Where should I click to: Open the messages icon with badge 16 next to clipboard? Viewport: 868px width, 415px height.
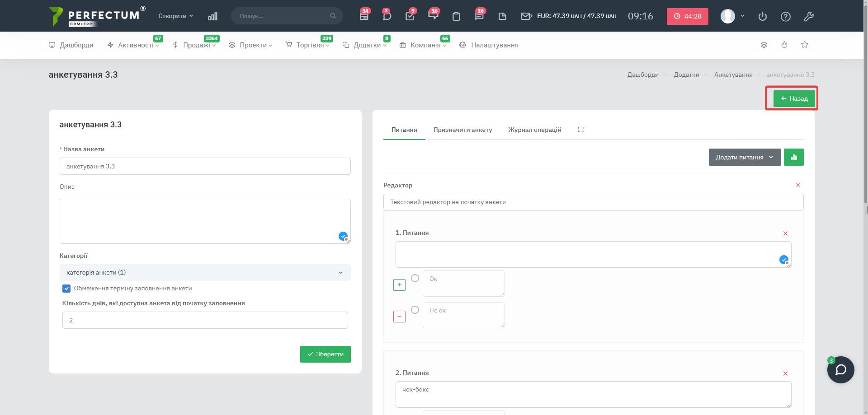[433, 16]
